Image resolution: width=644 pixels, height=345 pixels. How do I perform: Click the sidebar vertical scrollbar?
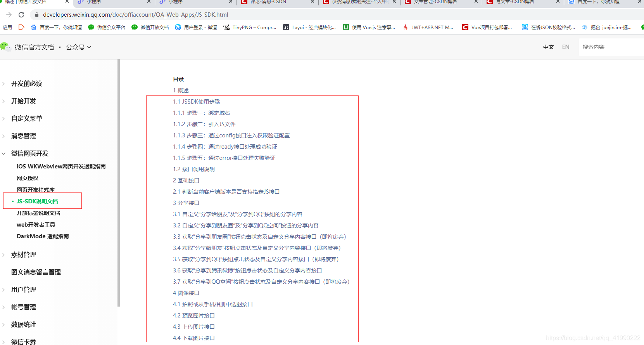pyautogui.click(x=119, y=183)
